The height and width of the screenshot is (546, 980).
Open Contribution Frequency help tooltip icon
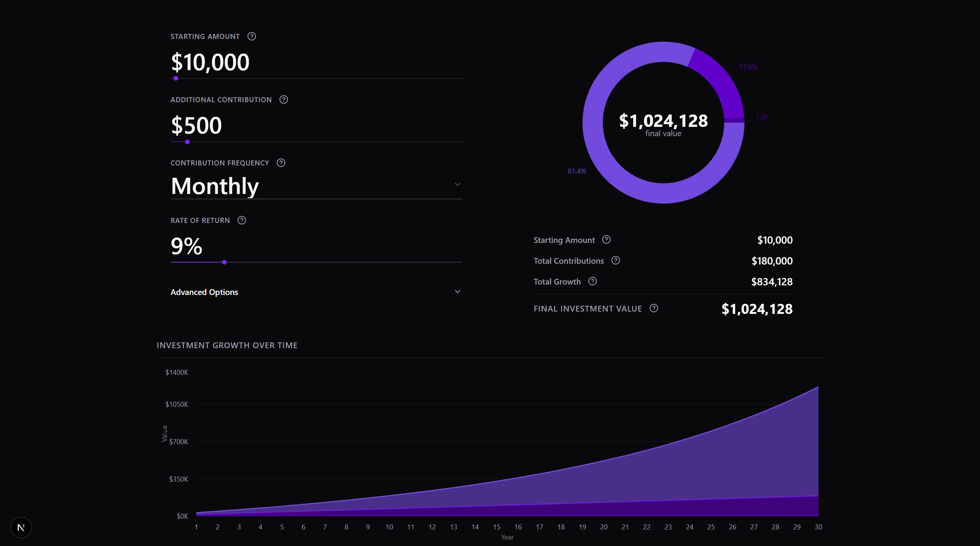(x=281, y=163)
